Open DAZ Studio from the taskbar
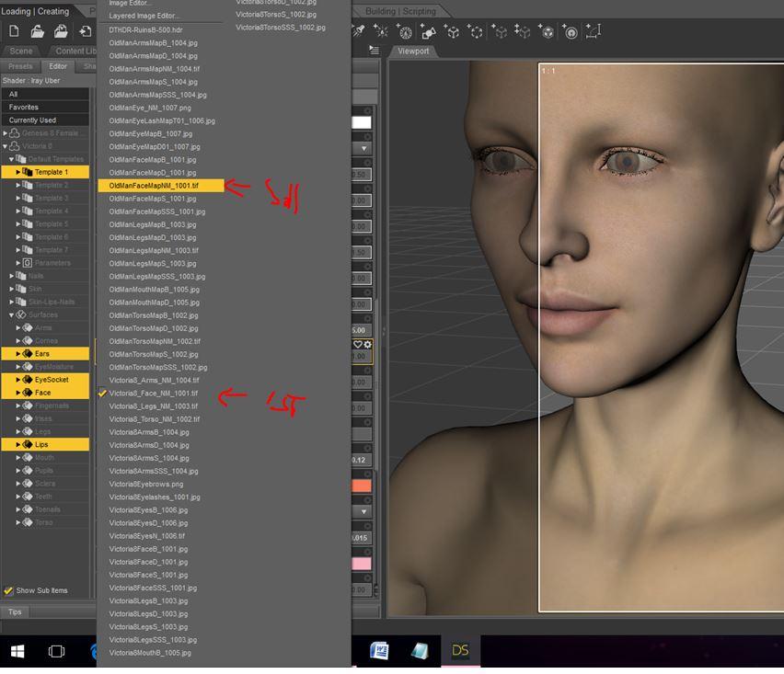Screen dimensions: 784x674 (x=460, y=651)
